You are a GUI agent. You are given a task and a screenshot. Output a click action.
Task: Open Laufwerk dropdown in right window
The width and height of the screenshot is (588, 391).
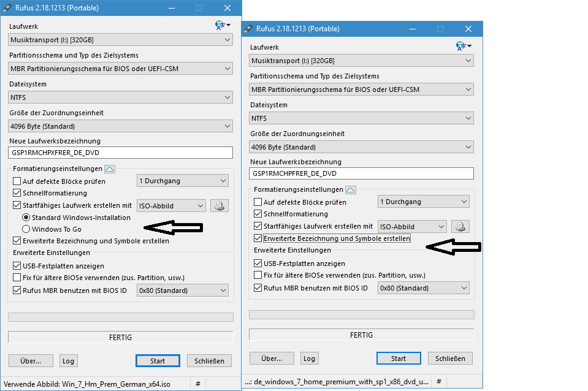[x=361, y=61]
